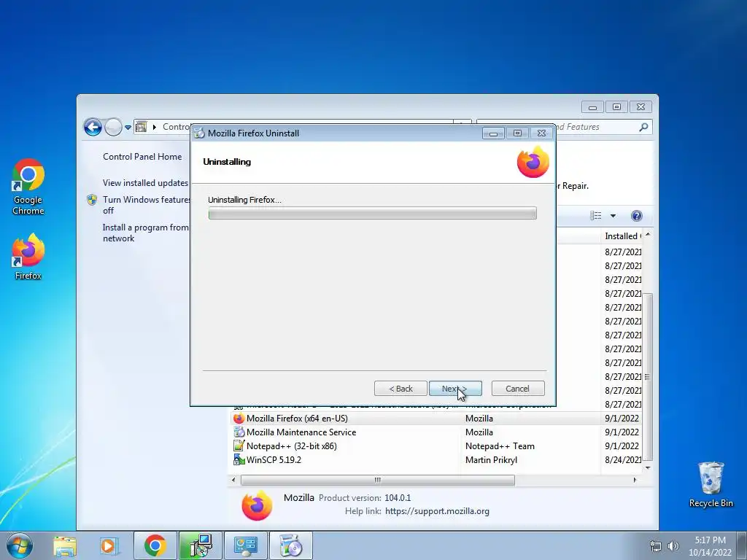Minimize the Mozilla Firefox Uninstall dialog
Image resolution: width=747 pixels, height=560 pixels.
click(x=493, y=133)
